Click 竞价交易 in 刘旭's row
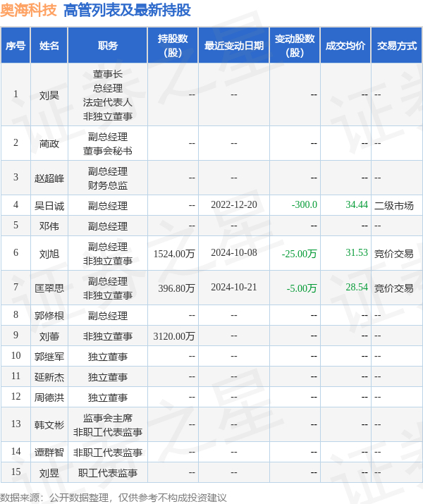This screenshot has height=504, width=423. coord(394,254)
